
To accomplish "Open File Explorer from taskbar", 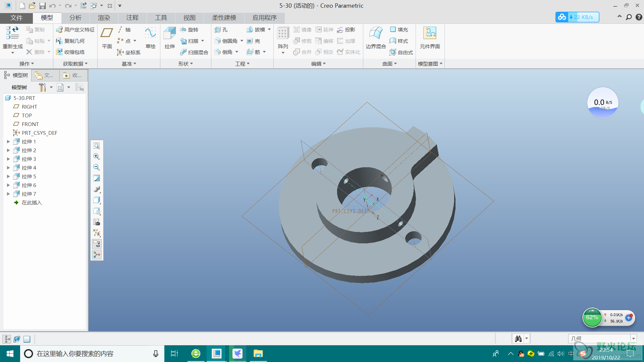I will point(258,354).
